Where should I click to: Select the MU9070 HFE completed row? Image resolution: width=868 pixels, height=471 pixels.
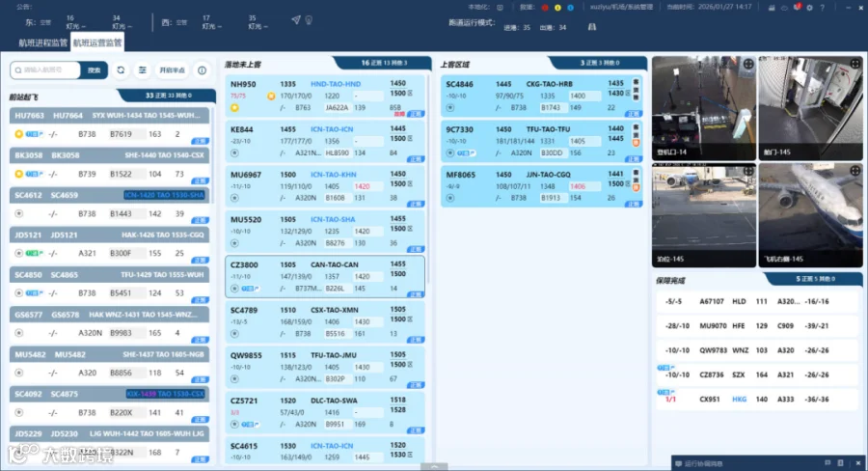(x=757, y=326)
